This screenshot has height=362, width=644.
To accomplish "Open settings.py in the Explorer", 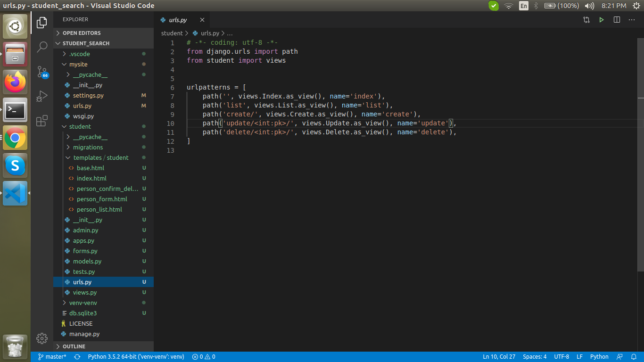I will pyautogui.click(x=103, y=95).
